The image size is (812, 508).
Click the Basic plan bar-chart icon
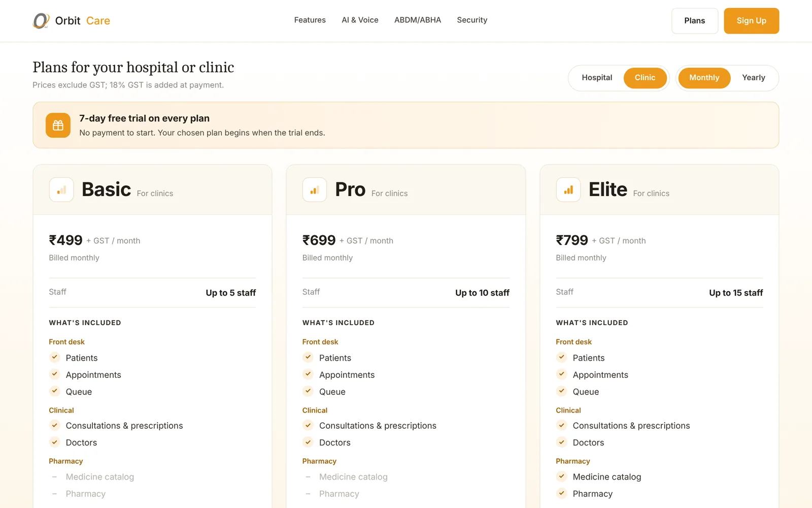61,190
